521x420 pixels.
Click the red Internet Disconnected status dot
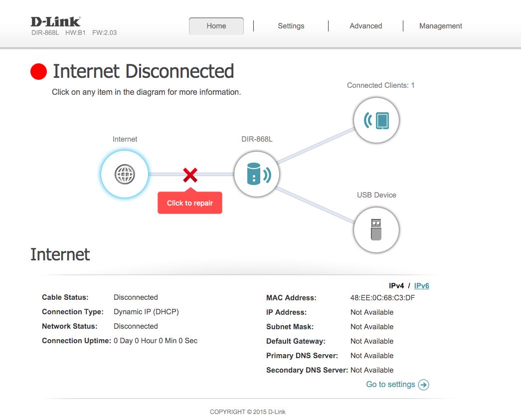tap(38, 71)
